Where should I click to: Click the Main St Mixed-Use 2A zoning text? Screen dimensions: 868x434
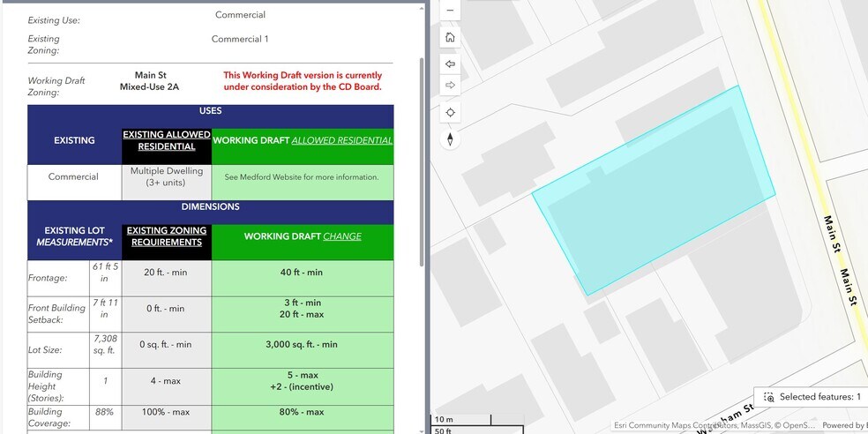(150, 81)
